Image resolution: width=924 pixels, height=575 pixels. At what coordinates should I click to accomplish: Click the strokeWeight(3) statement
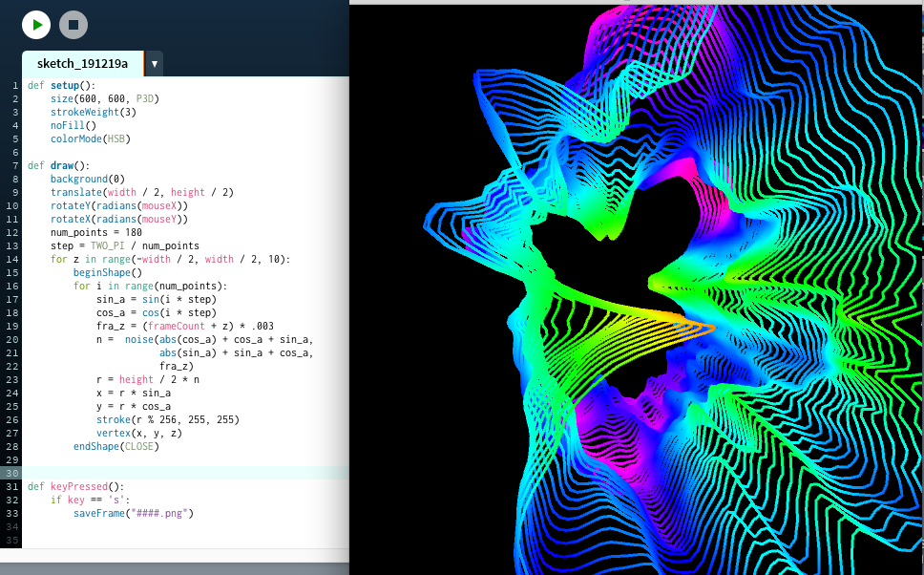(x=93, y=112)
